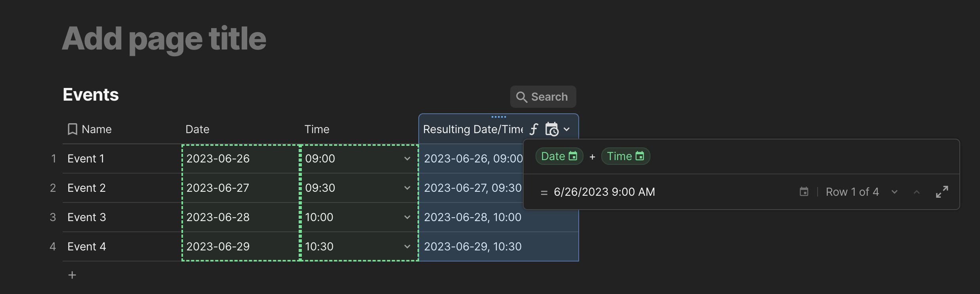Open column options chevron in Resulting Date/Time header
Image resolution: width=980 pixels, height=294 pixels.
pyautogui.click(x=566, y=129)
